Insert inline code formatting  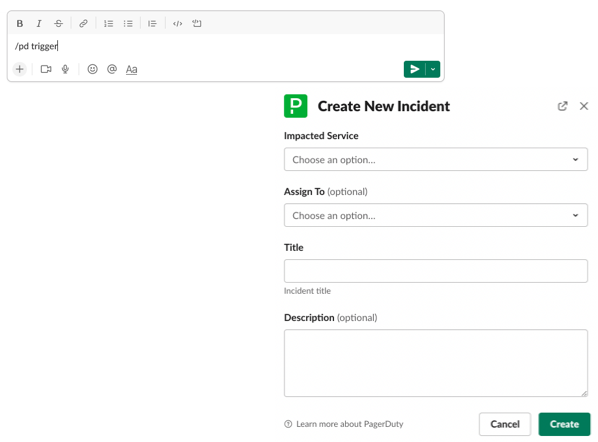pos(177,24)
